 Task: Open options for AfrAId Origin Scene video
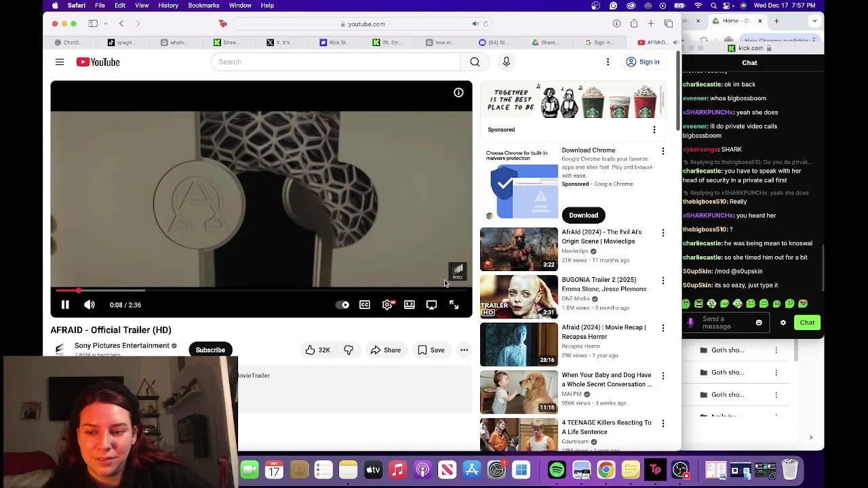[x=663, y=233]
